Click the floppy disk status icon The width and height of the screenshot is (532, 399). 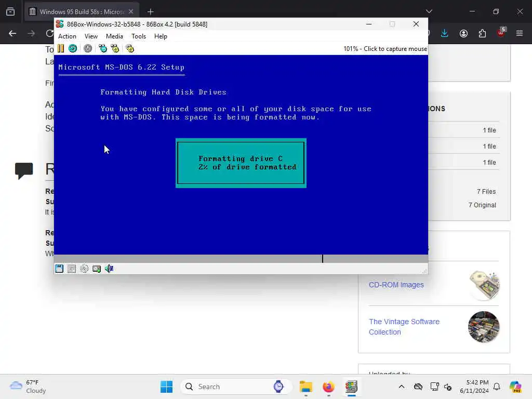59,269
